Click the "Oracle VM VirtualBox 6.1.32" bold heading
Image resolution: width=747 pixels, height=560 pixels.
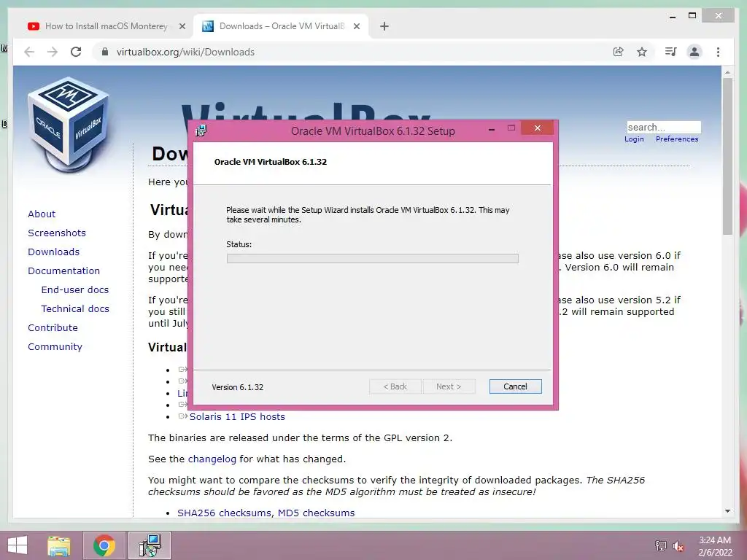[271, 162]
